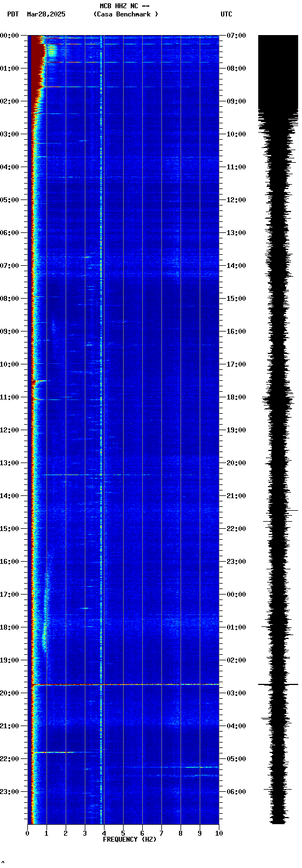Click frequency axis tick label '8'
The width and height of the screenshot is (302, 868).
coord(181,833)
